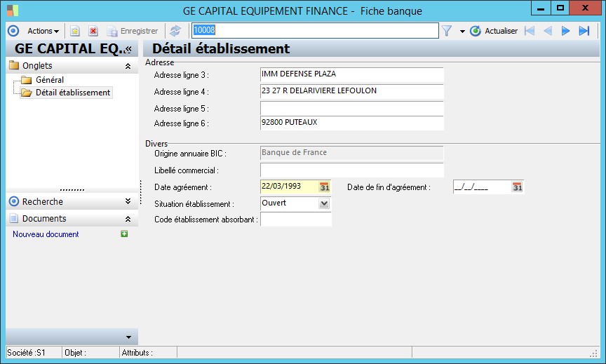Click the Adresse ligne 3 field

(x=351, y=74)
